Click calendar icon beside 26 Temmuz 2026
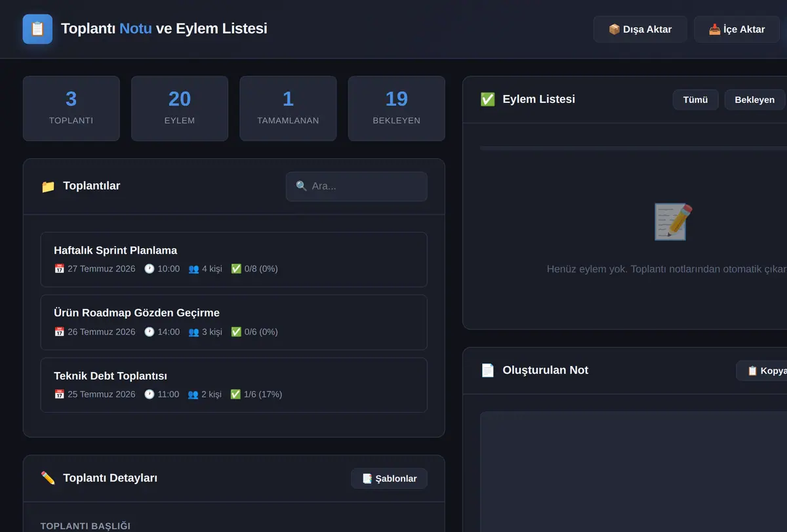This screenshot has width=787, height=532. coord(59,332)
